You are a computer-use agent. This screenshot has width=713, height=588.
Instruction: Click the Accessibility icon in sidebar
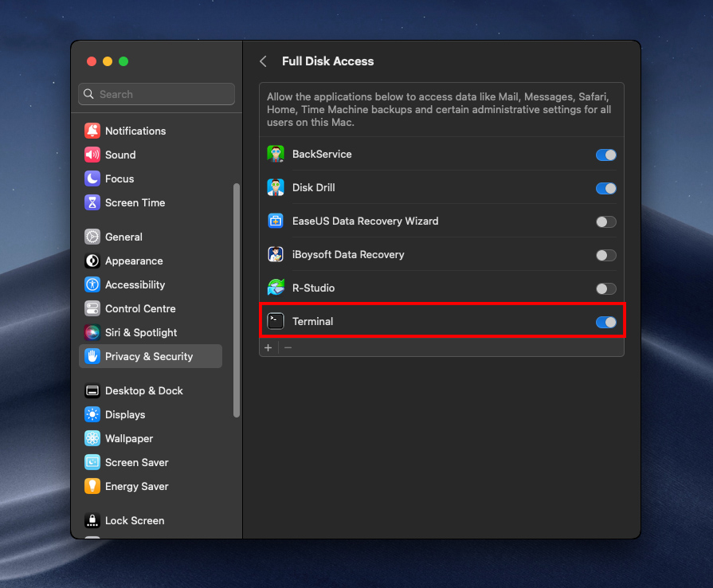92,284
